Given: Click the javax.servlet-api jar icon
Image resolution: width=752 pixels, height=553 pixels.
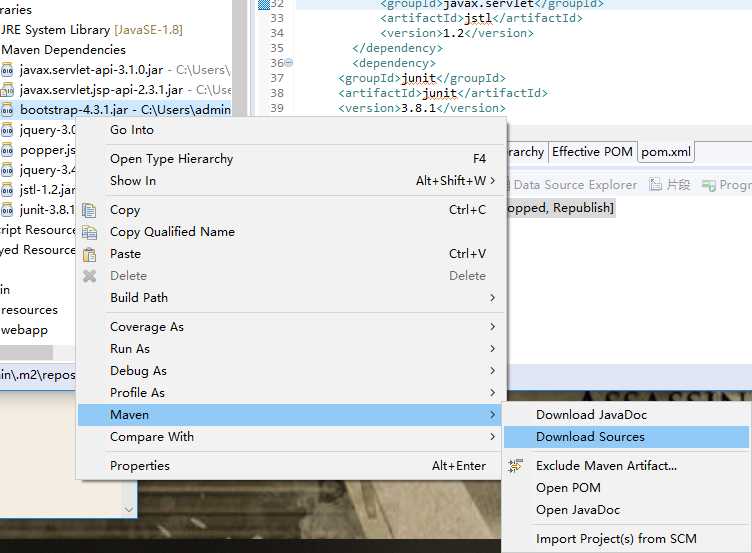Looking at the screenshot, I should 7,71.
